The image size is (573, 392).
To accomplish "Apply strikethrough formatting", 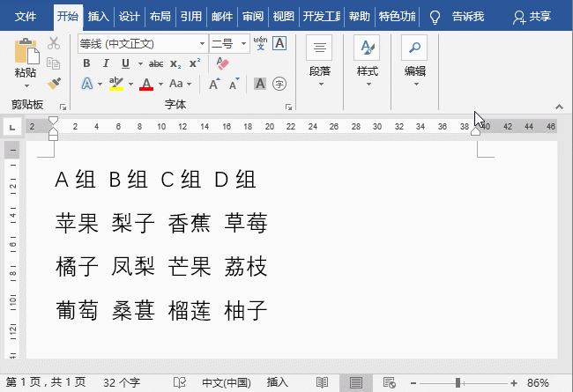I will 156,63.
